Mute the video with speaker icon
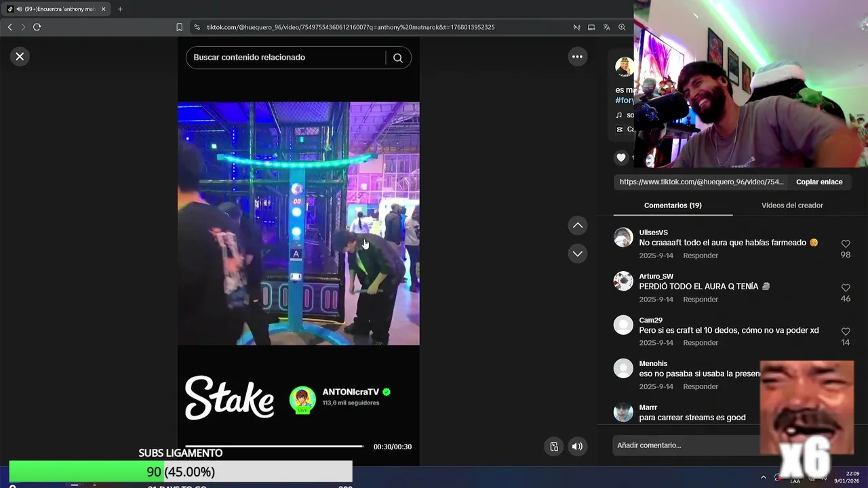This screenshot has height=488, width=868. 577,446
